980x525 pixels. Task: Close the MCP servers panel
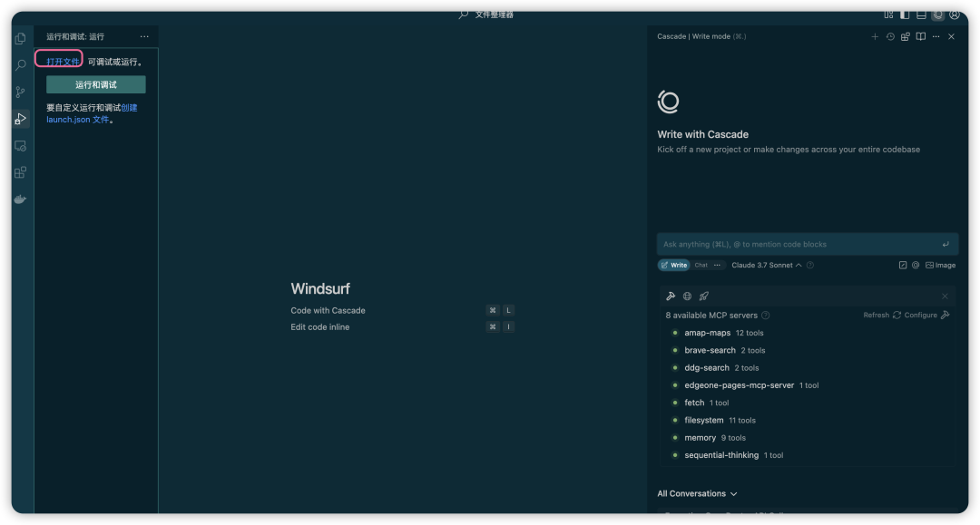pyautogui.click(x=945, y=296)
